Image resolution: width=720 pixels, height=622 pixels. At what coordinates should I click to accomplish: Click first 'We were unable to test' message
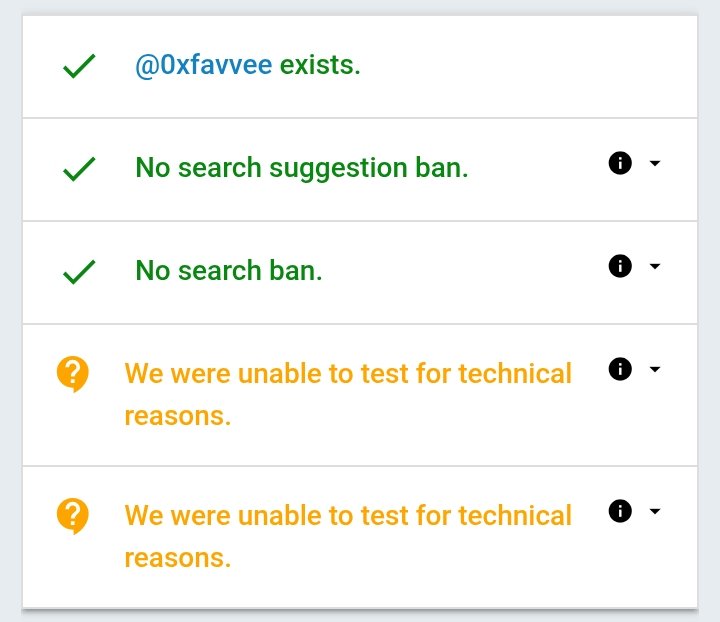[x=347, y=374]
